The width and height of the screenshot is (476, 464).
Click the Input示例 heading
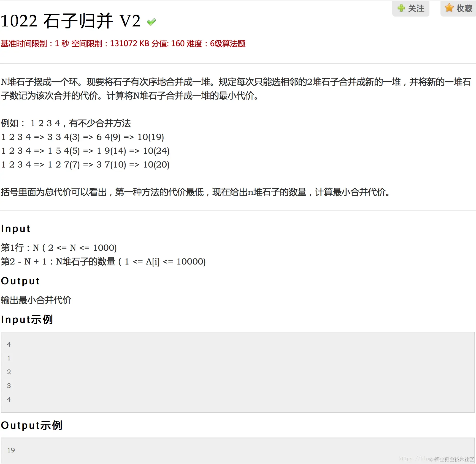pyautogui.click(x=27, y=320)
